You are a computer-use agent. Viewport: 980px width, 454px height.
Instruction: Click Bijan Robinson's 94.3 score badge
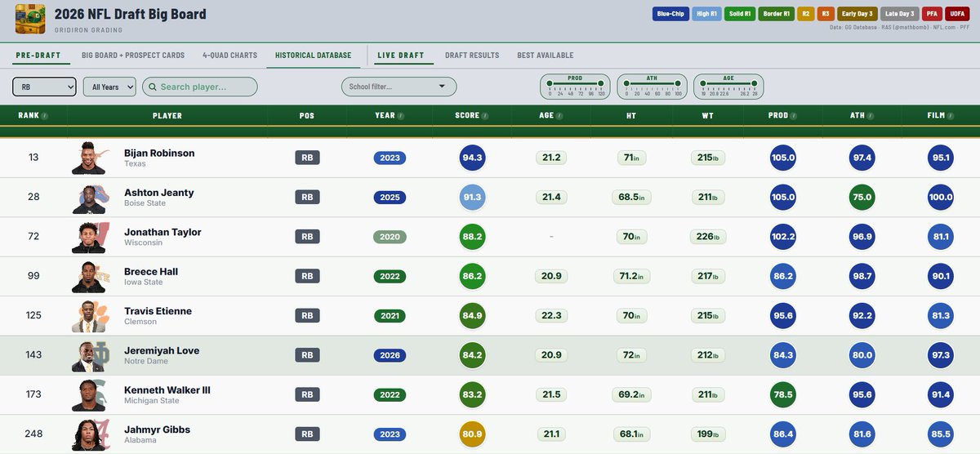tap(472, 158)
